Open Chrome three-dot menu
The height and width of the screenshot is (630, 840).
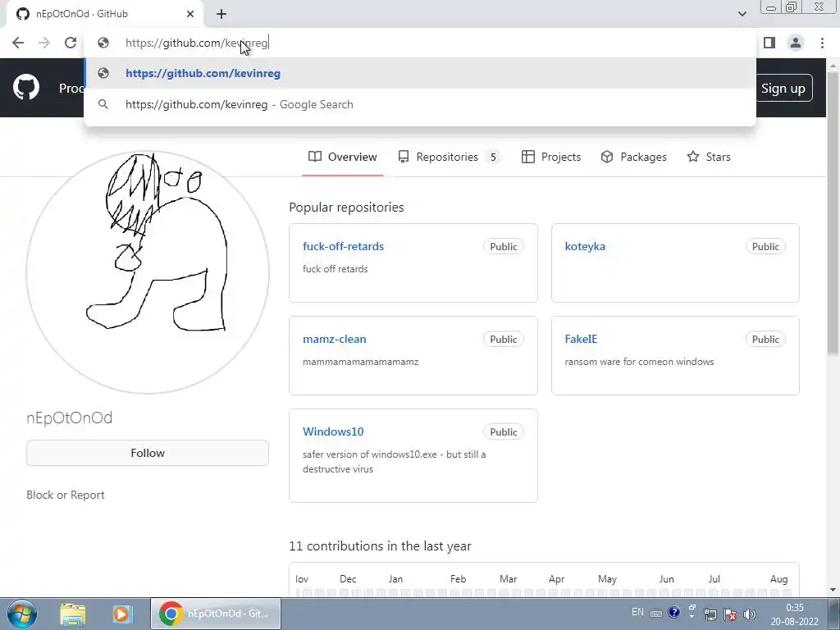[822, 43]
